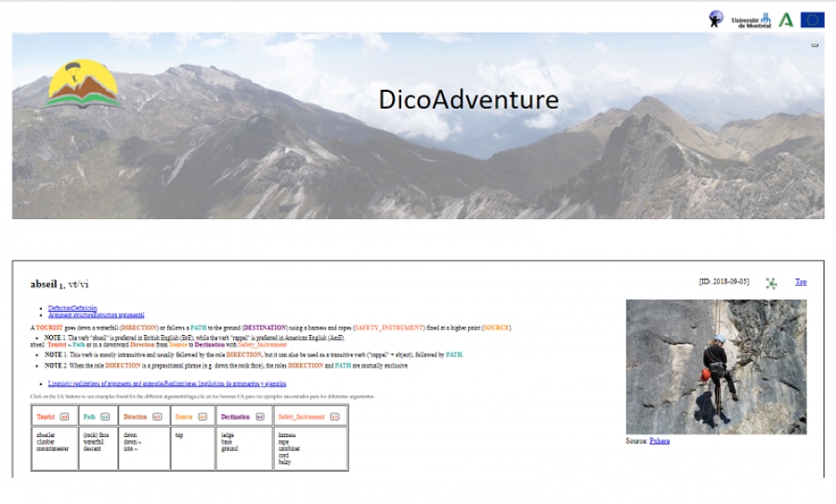Click 'waterfall' in the Path column
Screen dimensions: 836x504
coord(93,442)
